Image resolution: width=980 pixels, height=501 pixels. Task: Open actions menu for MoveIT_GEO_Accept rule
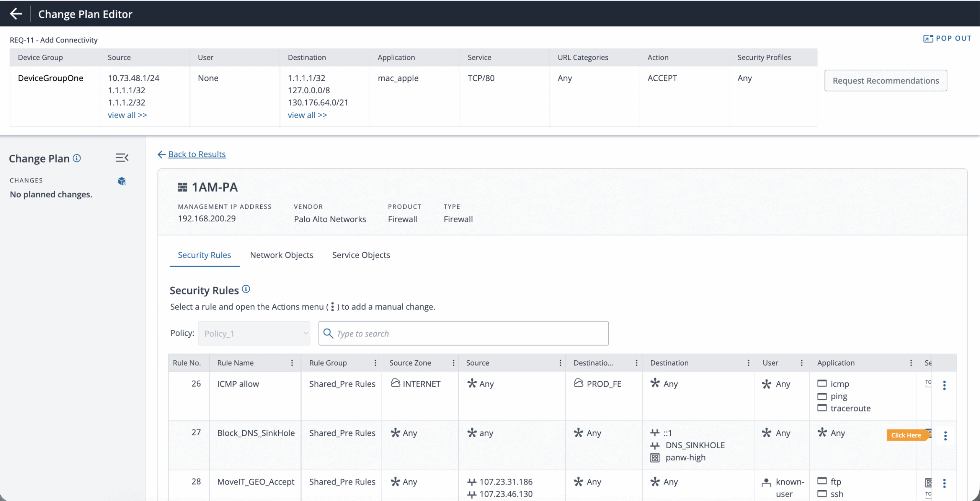tap(944, 483)
